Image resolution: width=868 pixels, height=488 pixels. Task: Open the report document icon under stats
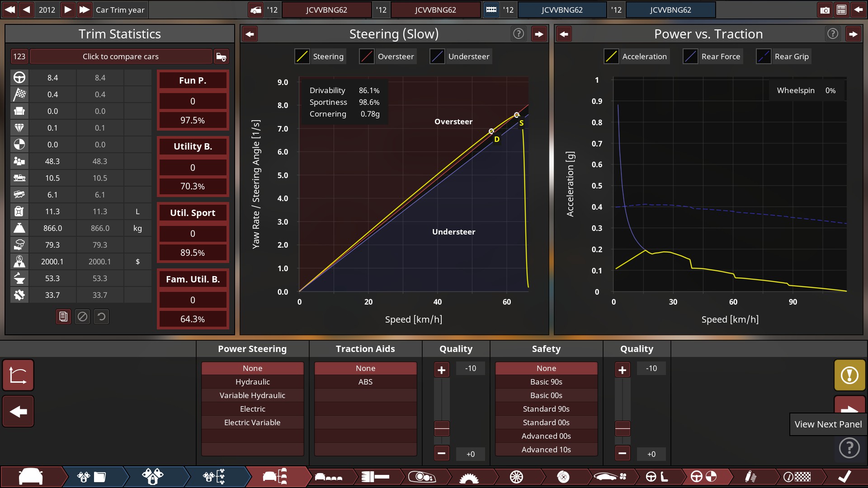(63, 317)
